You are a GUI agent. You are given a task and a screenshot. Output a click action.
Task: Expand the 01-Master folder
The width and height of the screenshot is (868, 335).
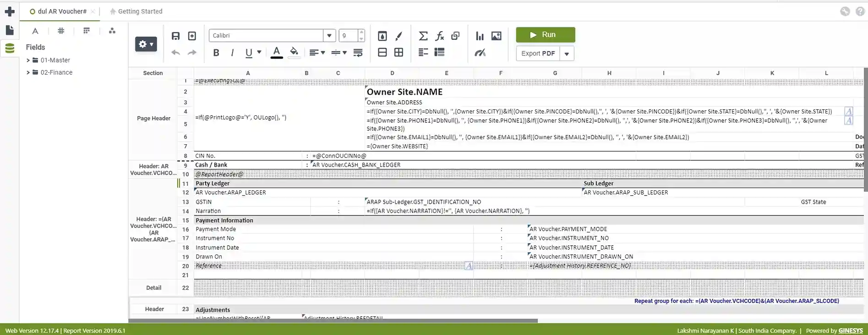click(28, 60)
